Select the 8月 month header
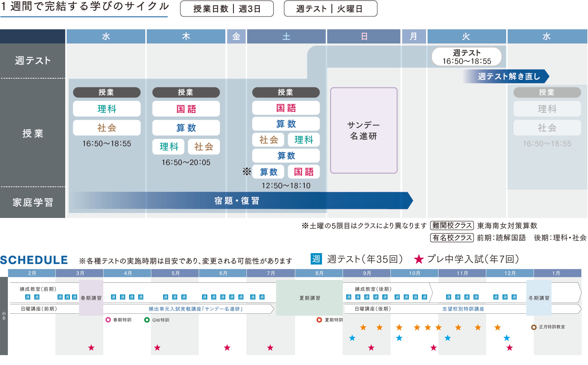 [319, 273]
